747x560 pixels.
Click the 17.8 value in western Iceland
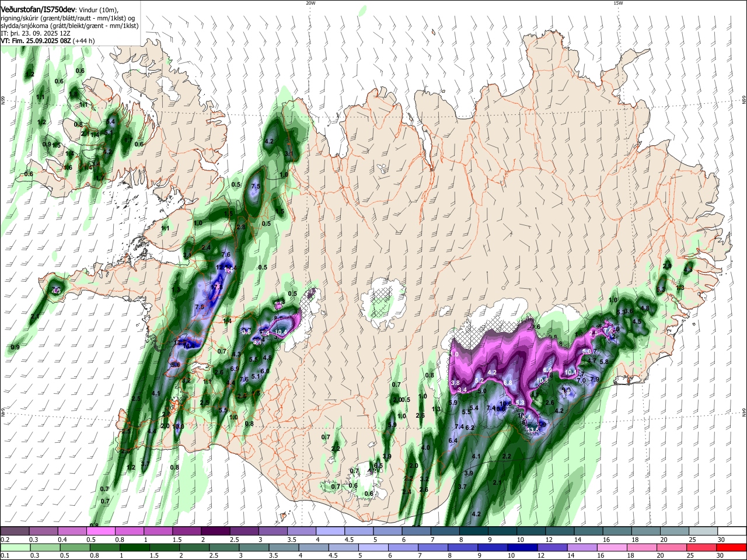point(218,288)
